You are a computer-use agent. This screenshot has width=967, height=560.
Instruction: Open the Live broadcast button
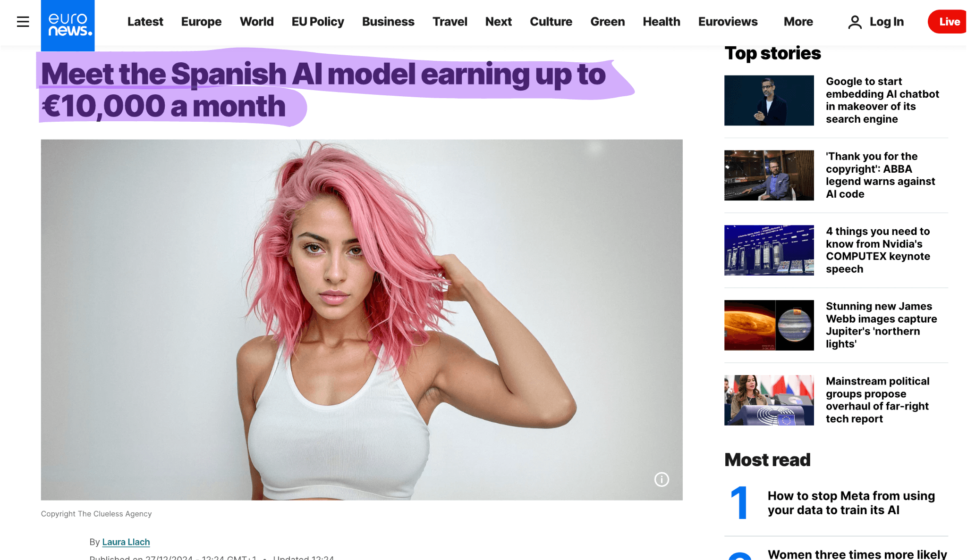click(x=947, y=22)
